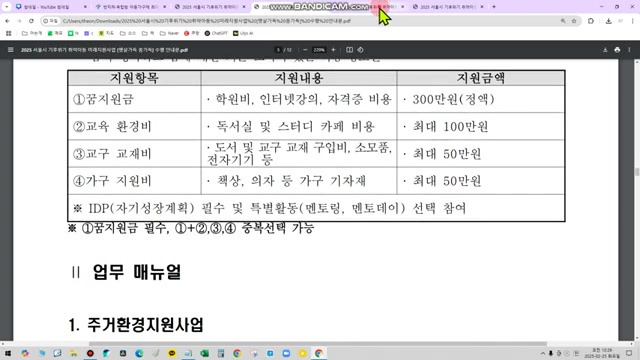Image resolution: width=640 pixels, height=360 pixels.
Task: Open Calculator from the taskbar
Action: 221,353
